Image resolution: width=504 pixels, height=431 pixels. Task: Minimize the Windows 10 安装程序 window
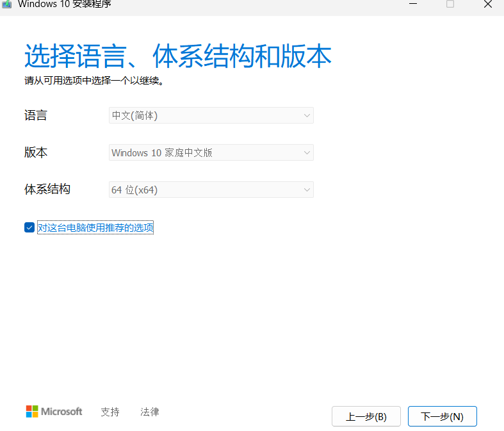[x=413, y=4]
